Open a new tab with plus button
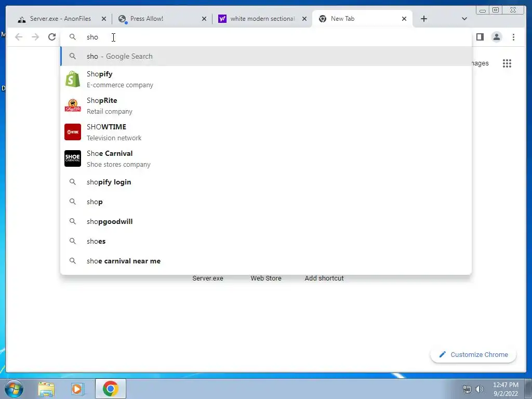532x399 pixels. pos(424,19)
